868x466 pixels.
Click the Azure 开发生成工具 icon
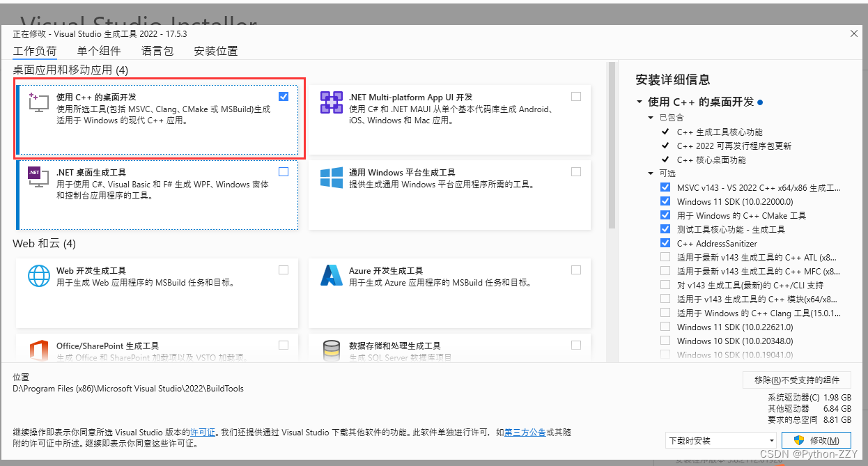click(x=331, y=276)
